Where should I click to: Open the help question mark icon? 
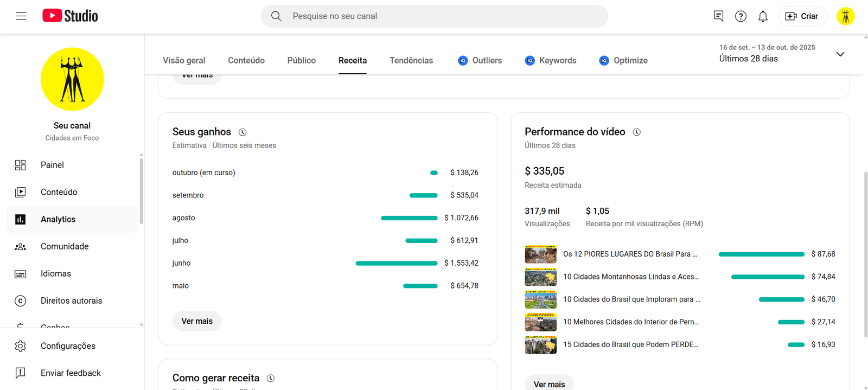741,16
